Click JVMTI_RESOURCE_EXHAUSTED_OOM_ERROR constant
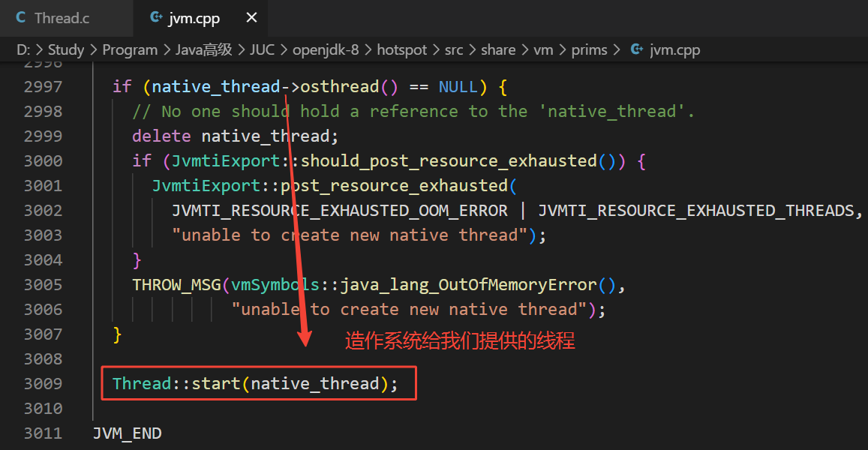The image size is (868, 450). coord(340,210)
